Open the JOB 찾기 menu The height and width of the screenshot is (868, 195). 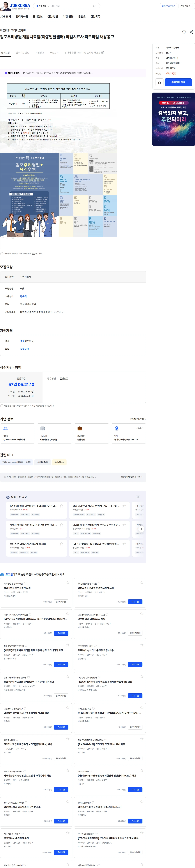[5, 17]
